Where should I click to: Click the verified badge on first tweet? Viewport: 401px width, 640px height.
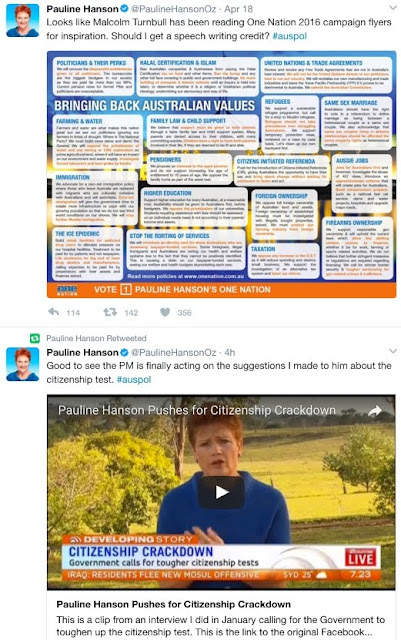125,9
